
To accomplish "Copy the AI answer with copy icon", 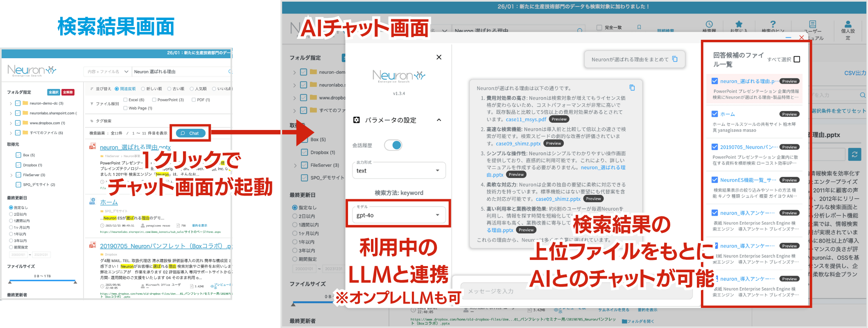I will [632, 87].
